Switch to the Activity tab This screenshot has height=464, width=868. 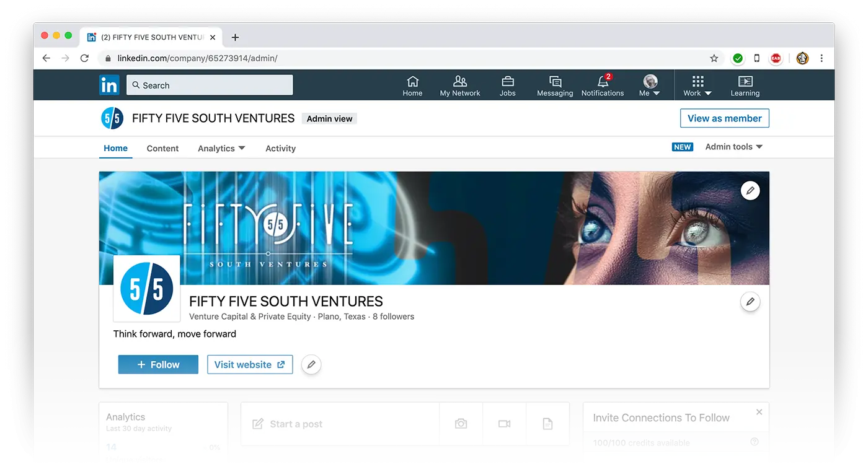(x=280, y=148)
